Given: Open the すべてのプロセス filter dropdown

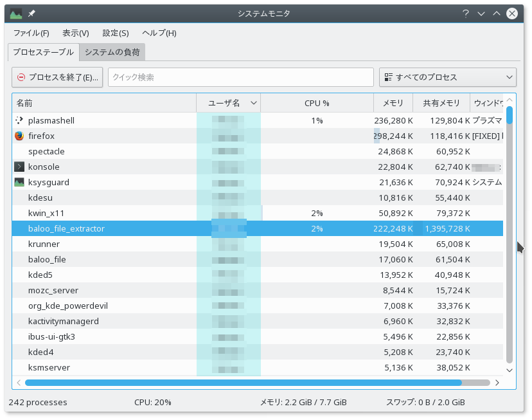Looking at the screenshot, I should 448,77.
